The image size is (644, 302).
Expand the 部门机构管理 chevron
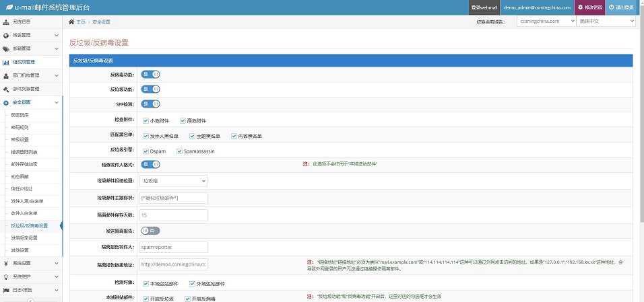(57, 75)
